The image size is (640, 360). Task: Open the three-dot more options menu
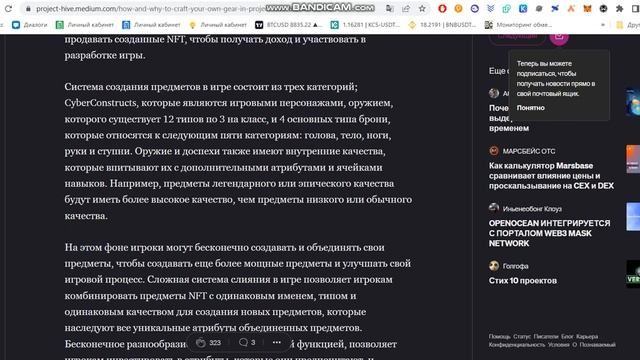tap(277, 342)
